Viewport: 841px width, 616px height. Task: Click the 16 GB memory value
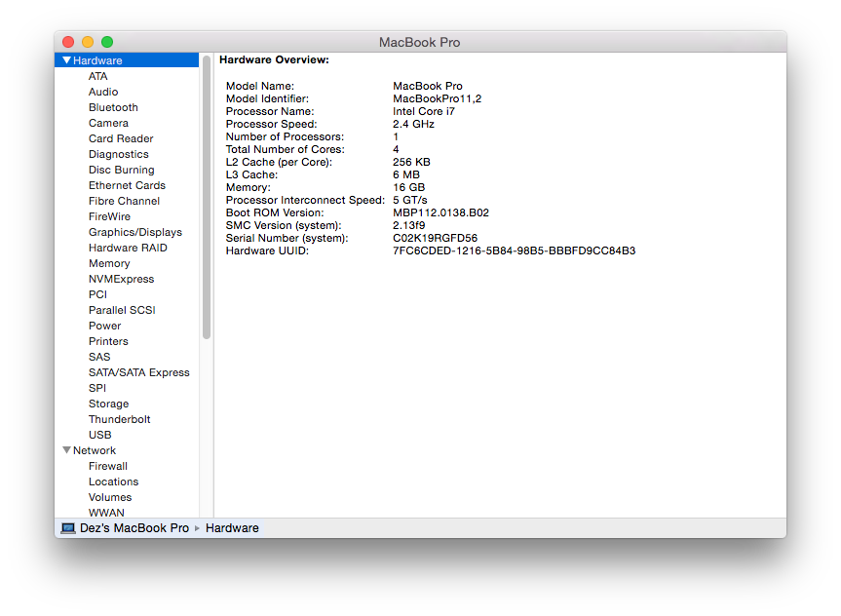tap(408, 187)
